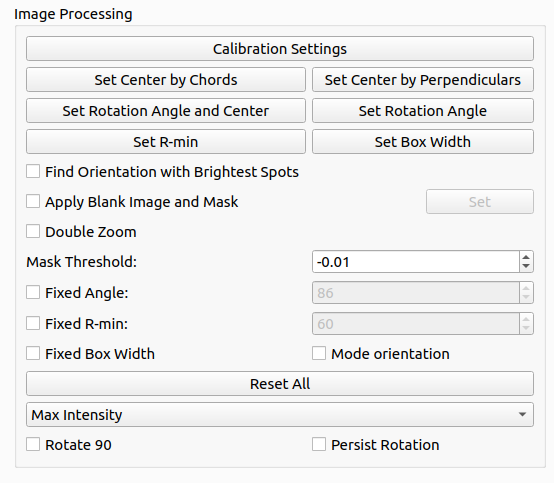Enable Find Orientation with Brightest Spots
554x483 pixels.
click(x=33, y=172)
